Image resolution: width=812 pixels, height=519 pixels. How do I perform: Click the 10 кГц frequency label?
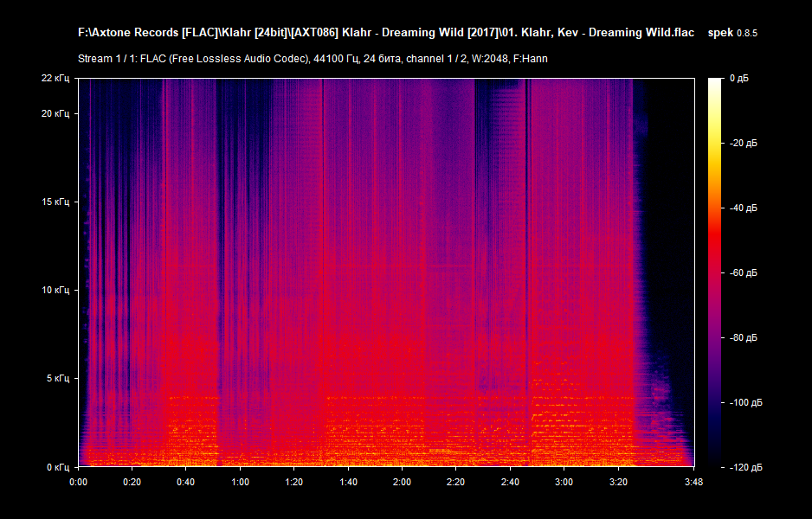pos(55,291)
